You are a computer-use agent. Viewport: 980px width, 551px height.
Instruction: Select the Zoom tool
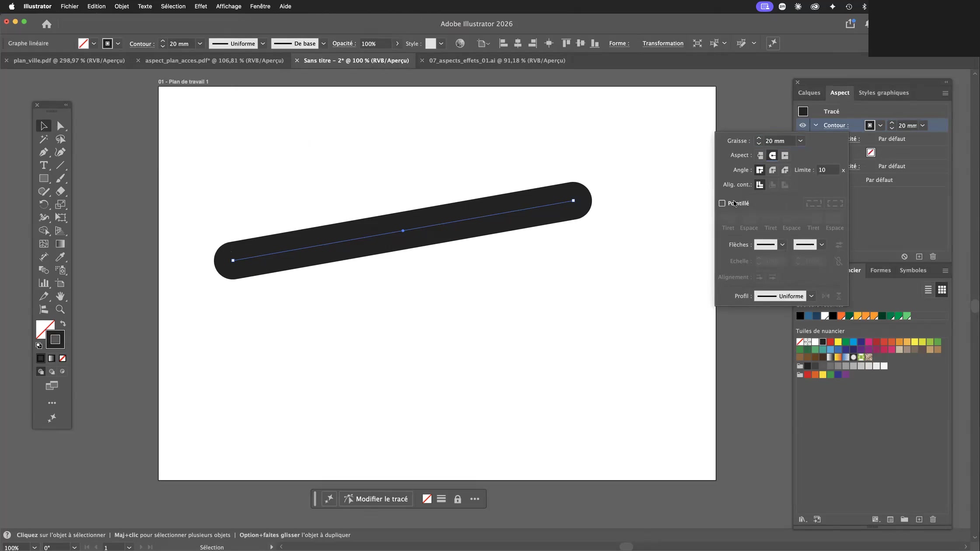[61, 309]
